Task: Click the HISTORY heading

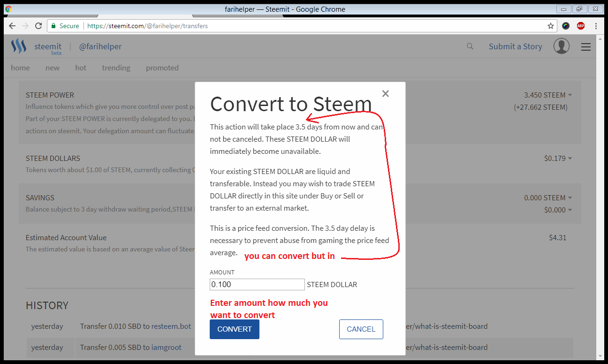Action: click(47, 305)
